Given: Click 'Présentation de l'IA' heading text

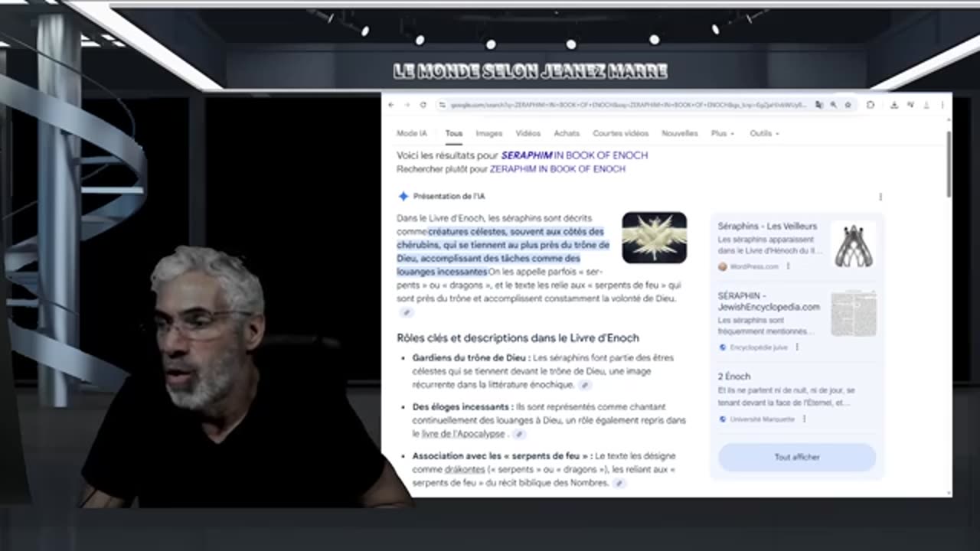Looking at the screenshot, I should [x=449, y=197].
